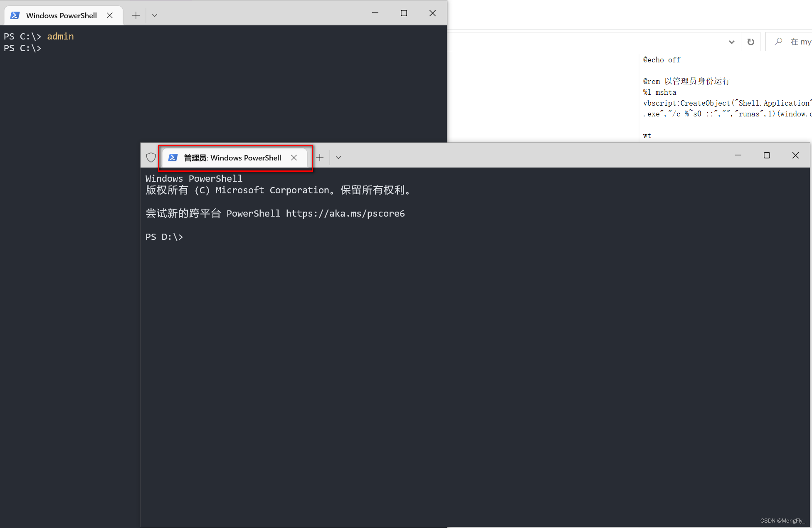Screen dimensions: 812x528
Task: Open profile dropdown in administrator terminal
Action: point(338,158)
